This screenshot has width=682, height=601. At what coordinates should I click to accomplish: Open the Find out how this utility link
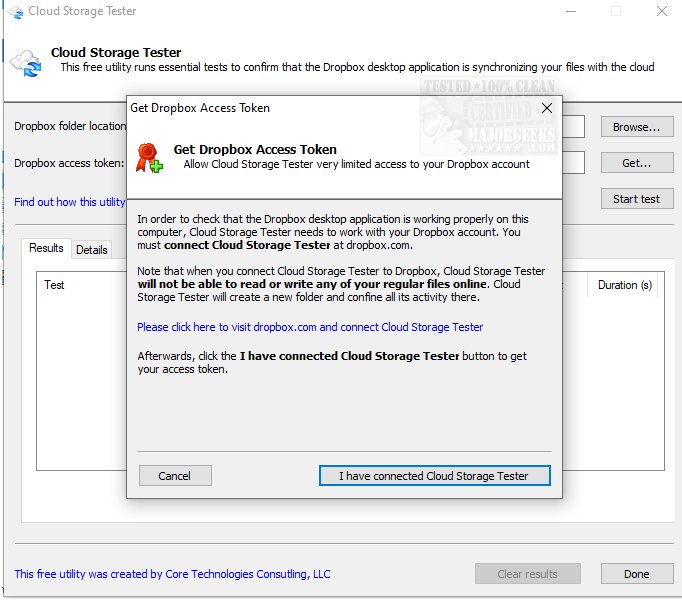pos(70,202)
